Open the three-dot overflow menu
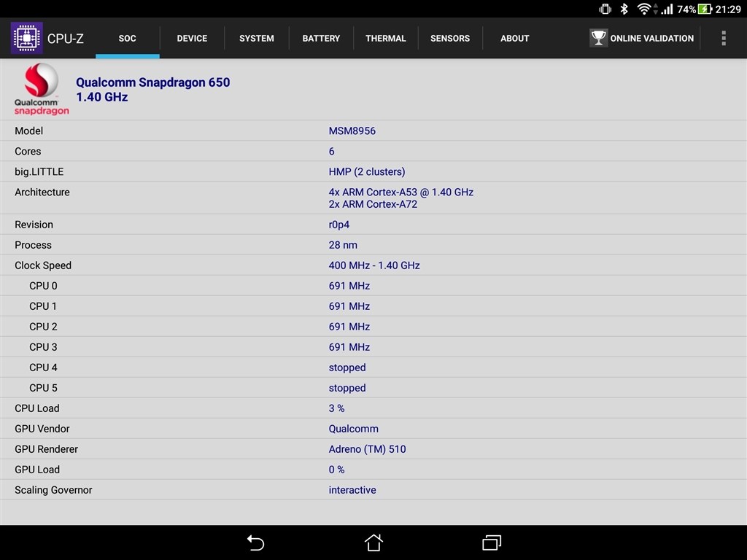 723,38
